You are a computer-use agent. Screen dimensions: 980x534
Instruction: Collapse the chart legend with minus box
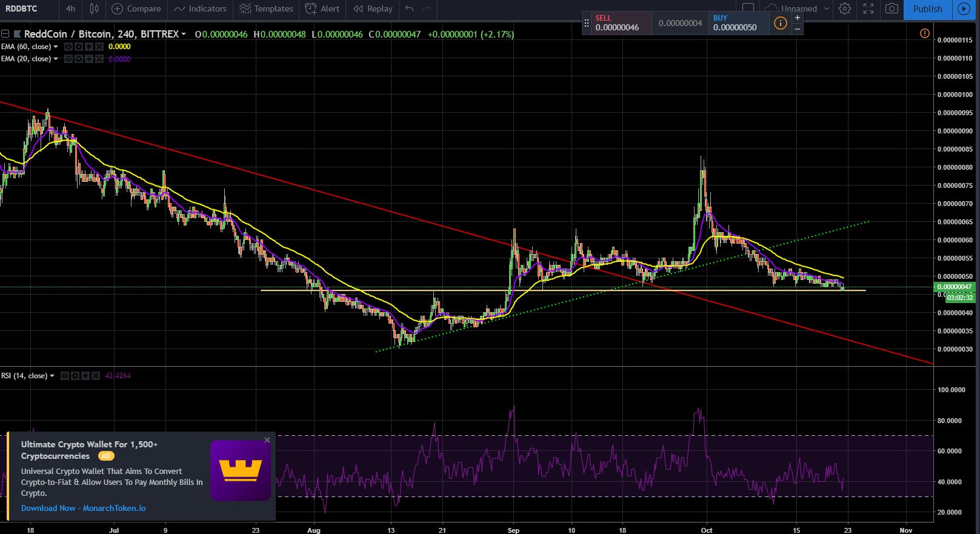pos(5,34)
